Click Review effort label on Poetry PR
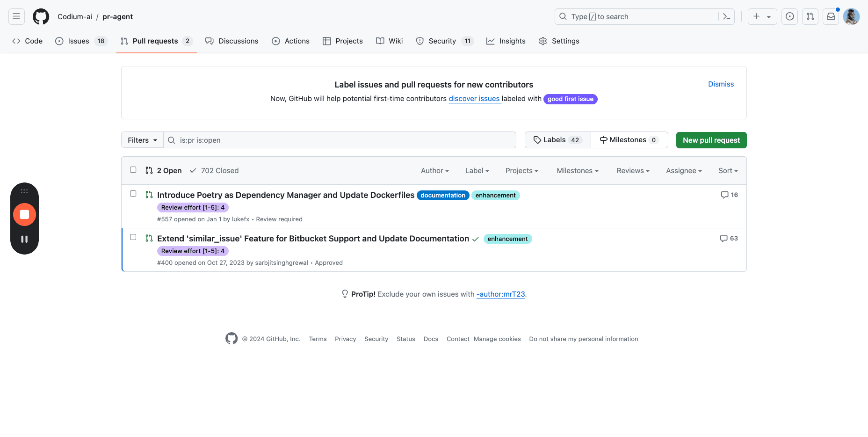868x437 pixels. pyautogui.click(x=193, y=208)
